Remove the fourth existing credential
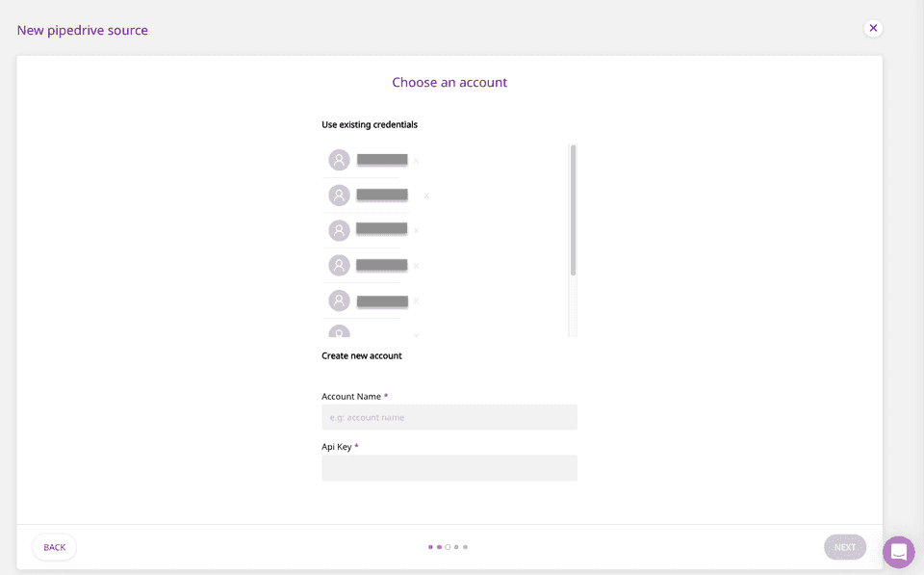 pyautogui.click(x=415, y=265)
